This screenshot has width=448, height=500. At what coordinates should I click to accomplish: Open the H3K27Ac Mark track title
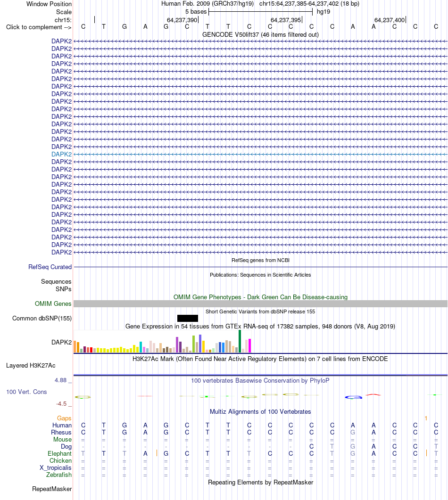[260, 359]
